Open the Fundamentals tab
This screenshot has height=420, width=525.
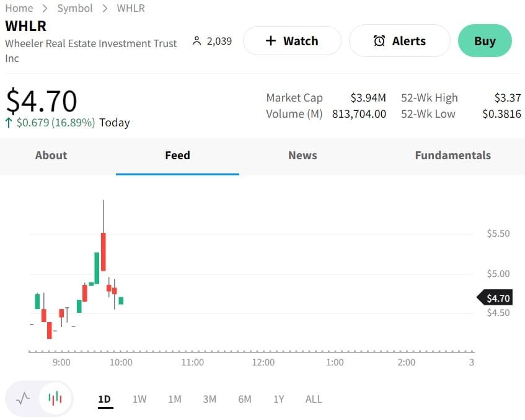click(x=452, y=155)
